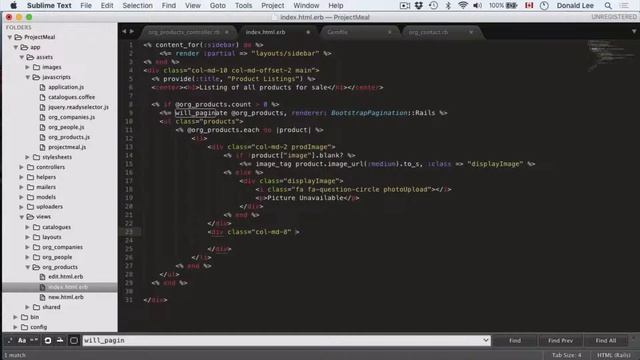Screen dimensions: 640x360
Task: Expand the models folder
Action: click(x=22, y=197)
